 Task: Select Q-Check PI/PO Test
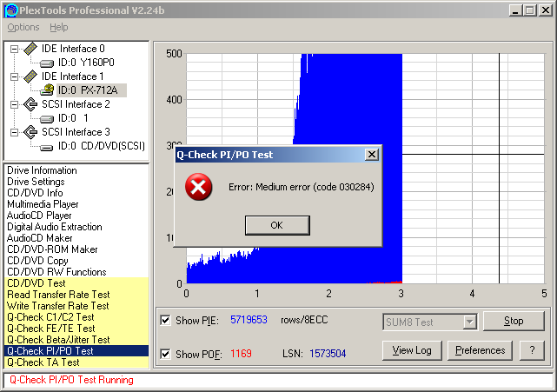pyautogui.click(x=76, y=351)
